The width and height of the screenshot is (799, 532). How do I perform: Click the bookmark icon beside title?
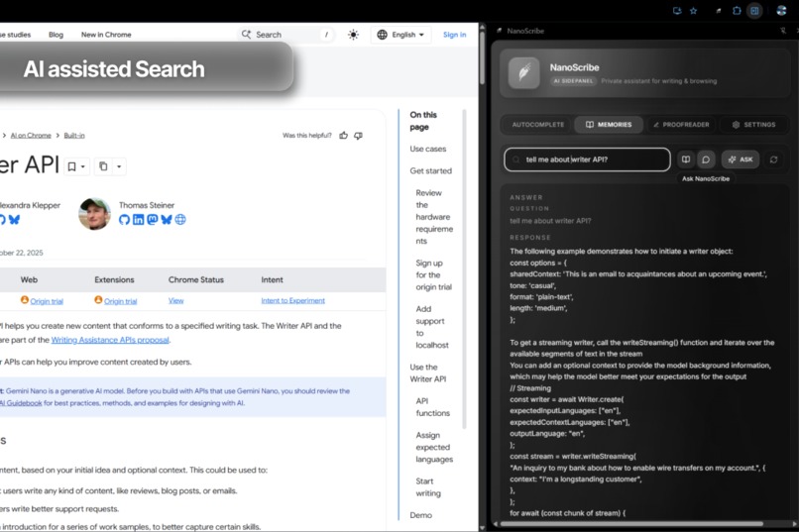coord(71,166)
